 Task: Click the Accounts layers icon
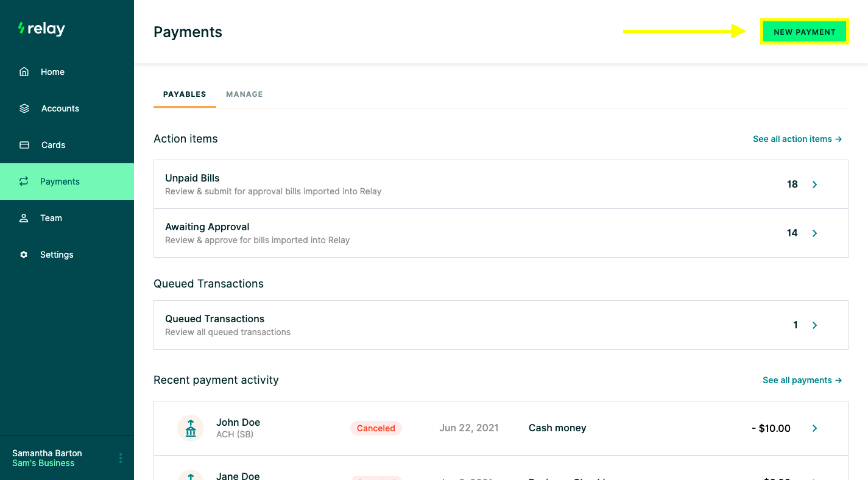tap(24, 108)
